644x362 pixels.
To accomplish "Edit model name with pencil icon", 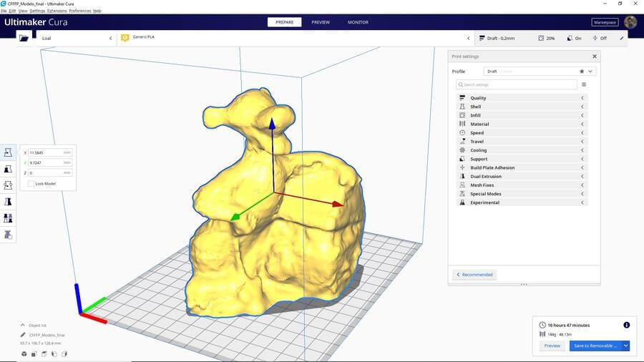I will click(23, 335).
